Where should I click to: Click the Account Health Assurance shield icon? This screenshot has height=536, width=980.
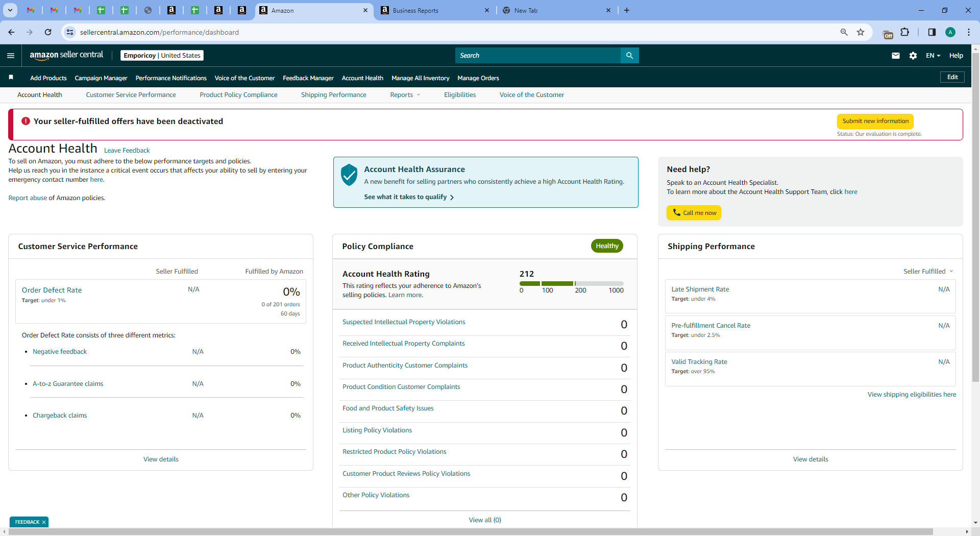click(349, 175)
